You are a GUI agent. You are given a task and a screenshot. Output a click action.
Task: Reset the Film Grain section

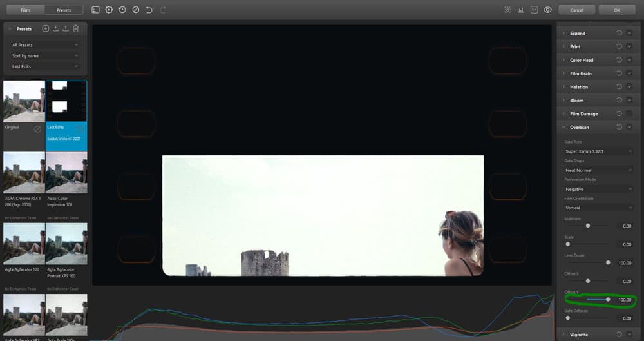(620, 73)
